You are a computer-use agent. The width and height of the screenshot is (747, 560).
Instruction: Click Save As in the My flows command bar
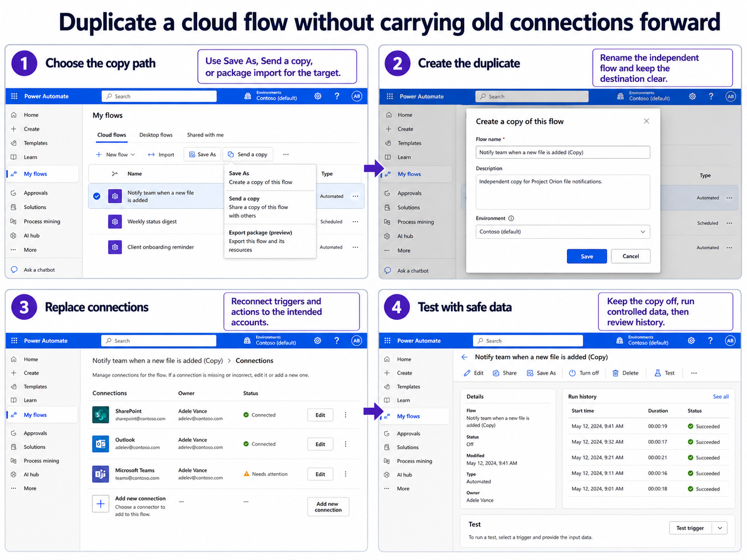coord(202,154)
